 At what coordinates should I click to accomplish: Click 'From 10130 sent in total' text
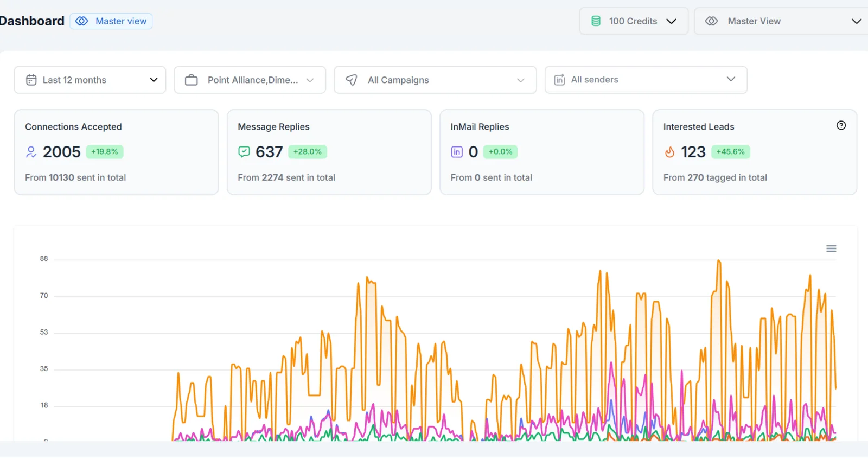[x=75, y=177]
